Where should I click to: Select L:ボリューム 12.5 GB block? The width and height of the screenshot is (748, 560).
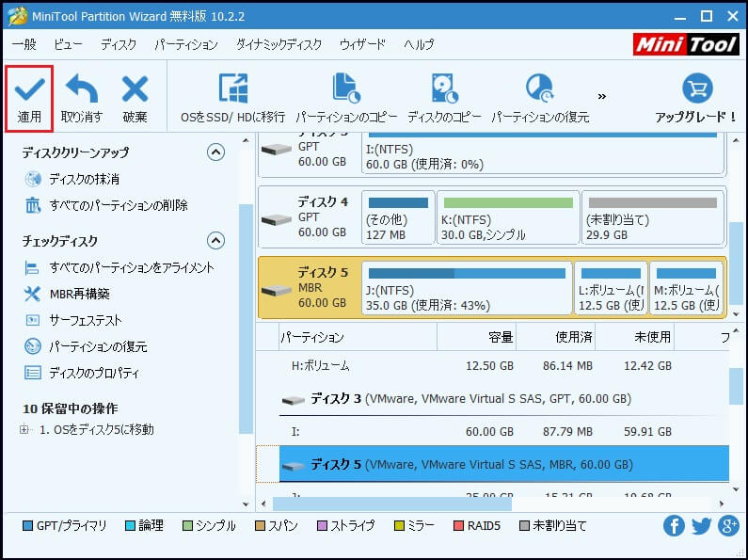pyautogui.click(x=611, y=288)
